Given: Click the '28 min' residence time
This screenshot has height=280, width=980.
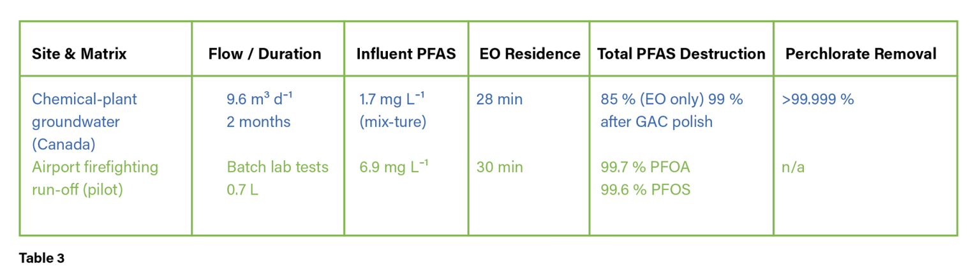Looking at the screenshot, I should 499,99.
